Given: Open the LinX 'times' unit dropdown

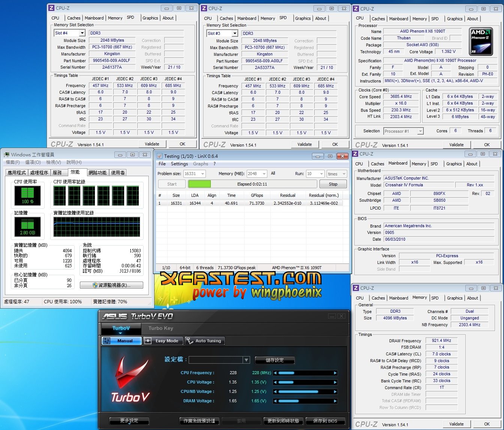Looking at the screenshot, I should point(343,174).
